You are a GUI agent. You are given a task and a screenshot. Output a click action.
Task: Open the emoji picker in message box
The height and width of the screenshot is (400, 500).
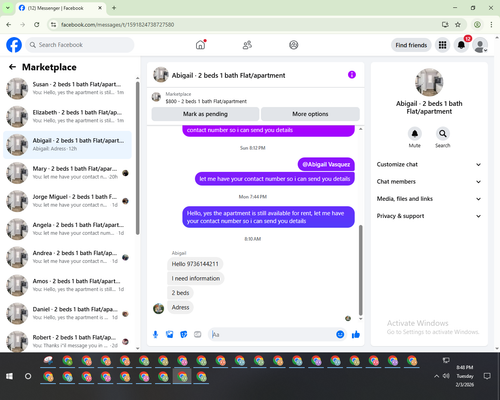pyautogui.click(x=340, y=334)
